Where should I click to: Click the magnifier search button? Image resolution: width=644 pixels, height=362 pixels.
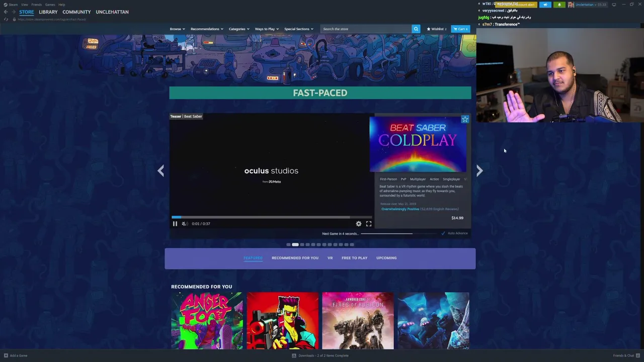(416, 29)
